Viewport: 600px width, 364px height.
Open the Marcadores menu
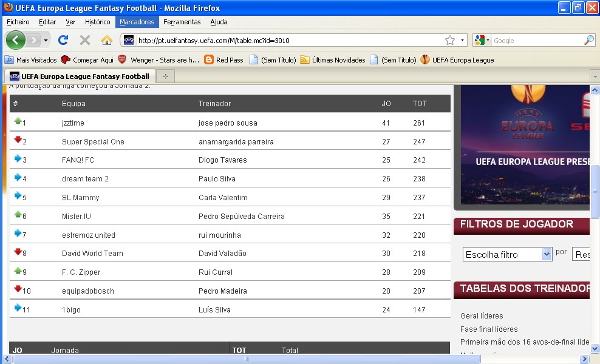137,22
